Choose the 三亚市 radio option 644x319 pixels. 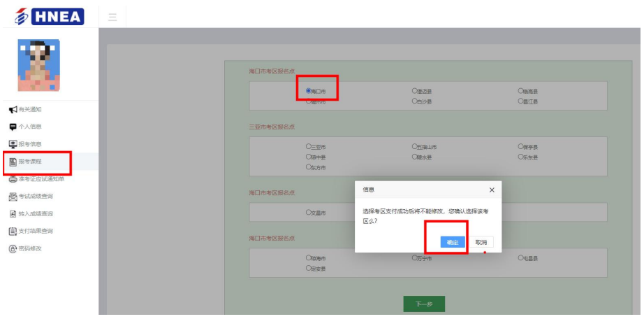pos(308,147)
